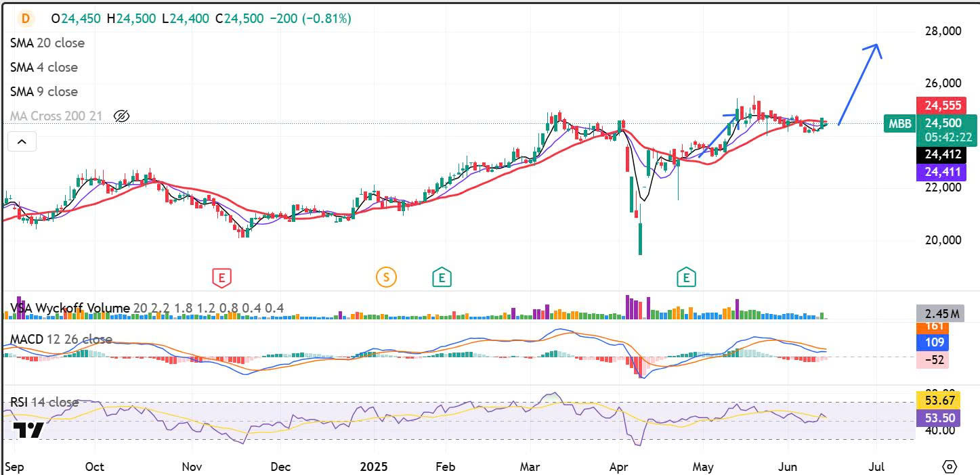Select the SMA 20 close indicator label
980x475 pixels.
click(47, 43)
